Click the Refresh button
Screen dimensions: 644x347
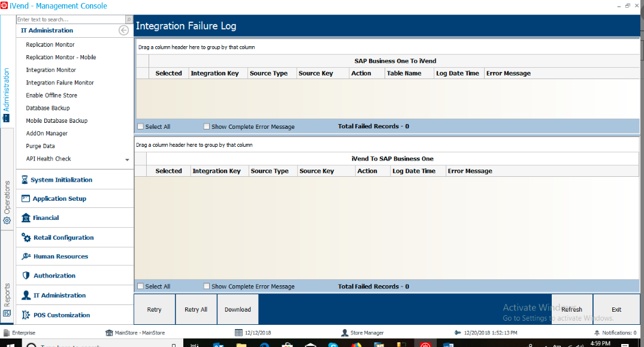pos(572,309)
